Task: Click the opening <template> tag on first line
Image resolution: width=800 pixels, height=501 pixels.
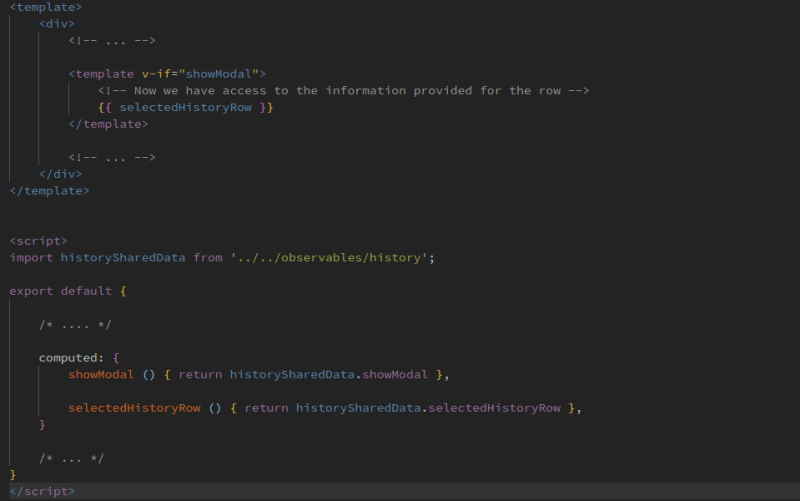Action: pos(46,7)
